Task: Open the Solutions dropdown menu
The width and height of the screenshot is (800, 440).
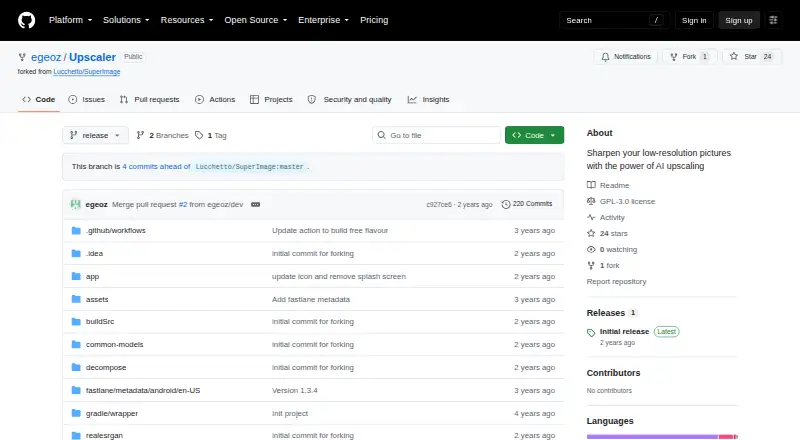Action: pyautogui.click(x=126, y=20)
